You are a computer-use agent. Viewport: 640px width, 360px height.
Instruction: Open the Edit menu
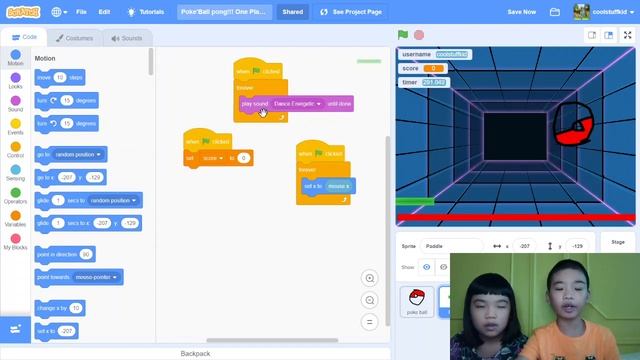coord(104,12)
